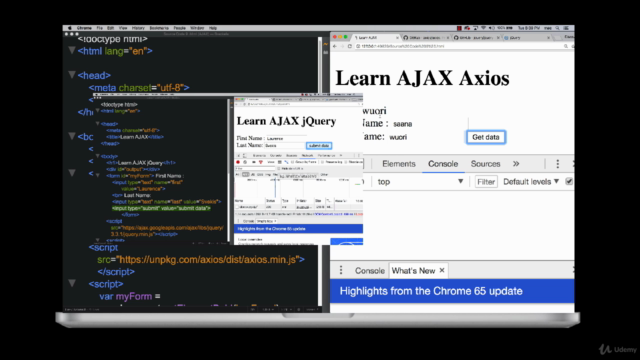Click Brackets Live Preview lightning icon

(x=326, y=44)
